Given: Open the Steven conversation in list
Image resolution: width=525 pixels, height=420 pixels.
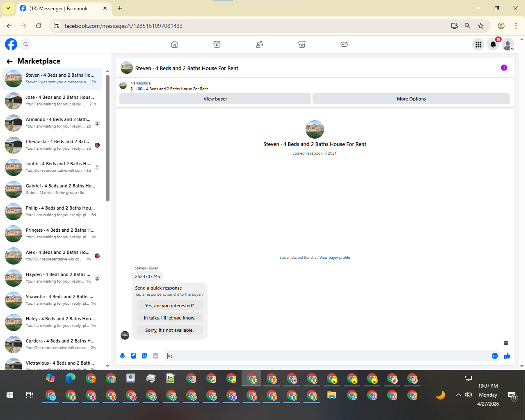Looking at the screenshot, I should [52, 78].
